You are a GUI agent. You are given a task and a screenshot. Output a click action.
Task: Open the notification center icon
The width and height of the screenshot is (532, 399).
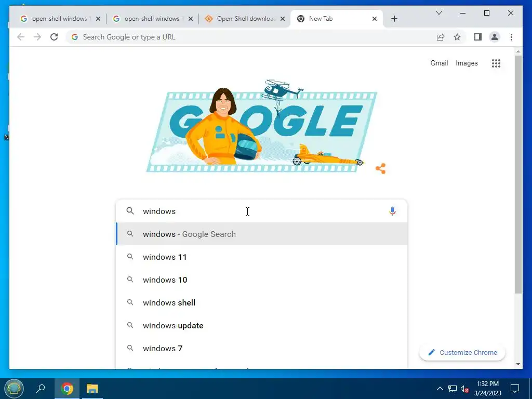[515, 389]
